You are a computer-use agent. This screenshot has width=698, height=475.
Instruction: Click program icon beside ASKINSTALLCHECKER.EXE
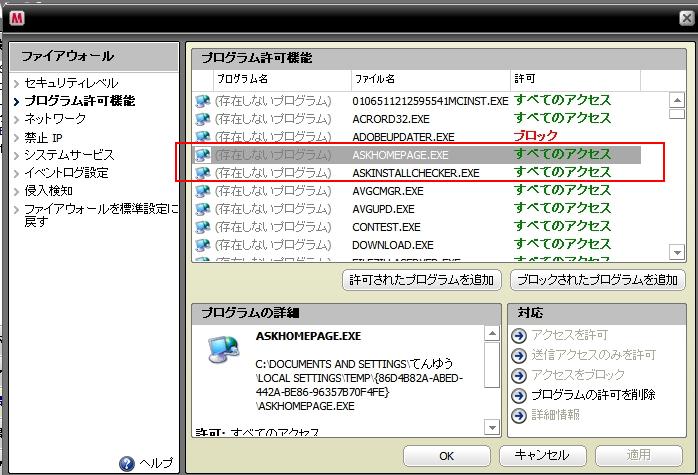pyautogui.click(x=203, y=173)
